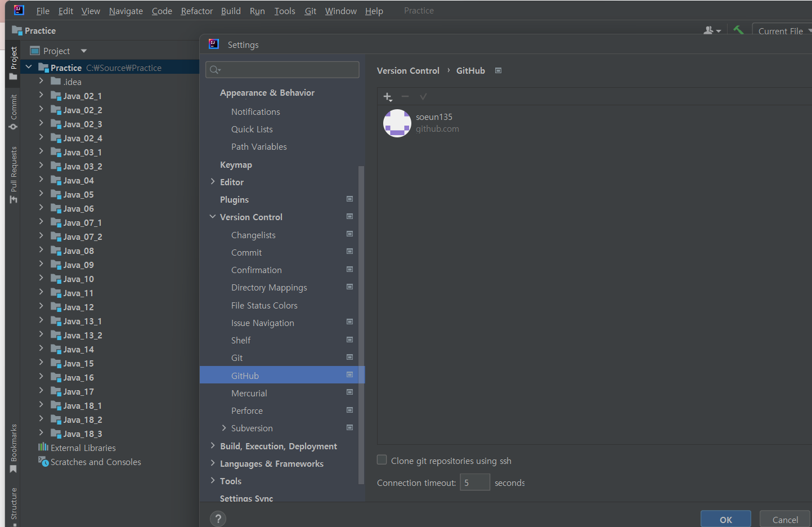Click the settings tree vertical scrollbar
812x527 pixels.
361,324
